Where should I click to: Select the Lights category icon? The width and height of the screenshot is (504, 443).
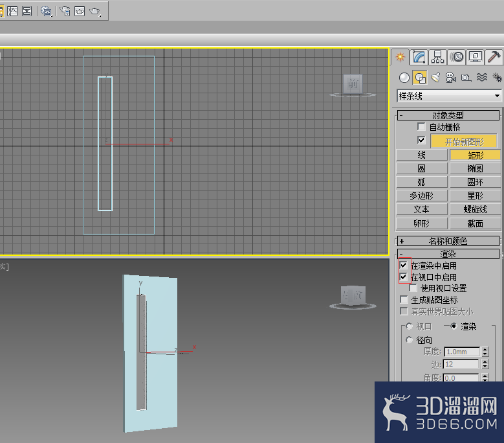click(435, 78)
